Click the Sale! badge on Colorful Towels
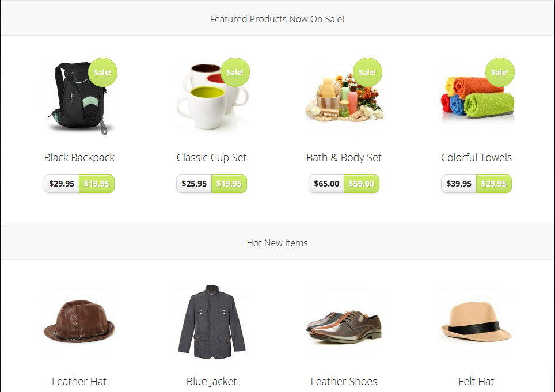The image size is (555, 392). click(500, 72)
